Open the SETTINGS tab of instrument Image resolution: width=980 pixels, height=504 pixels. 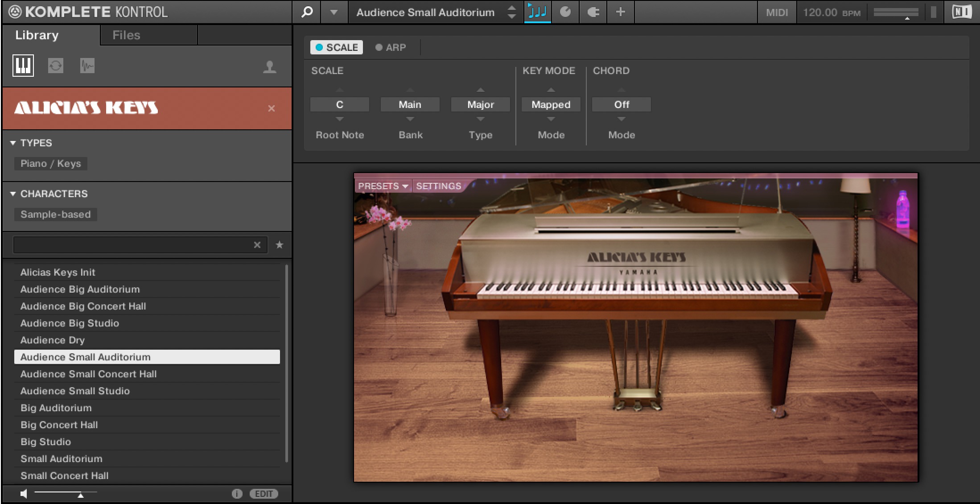[438, 186]
